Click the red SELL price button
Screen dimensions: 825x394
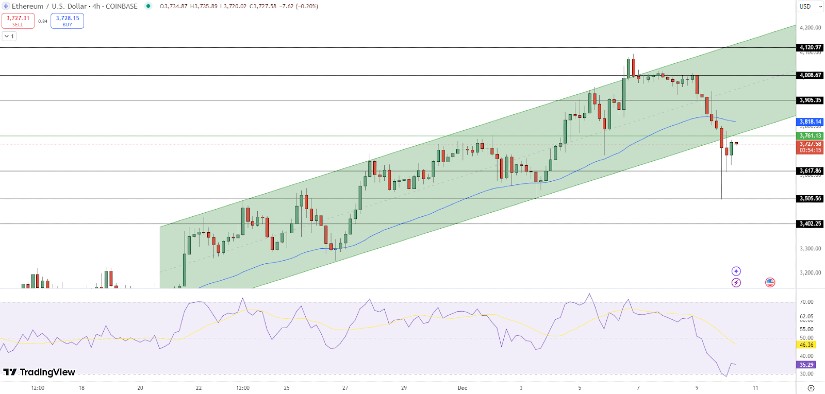point(18,21)
